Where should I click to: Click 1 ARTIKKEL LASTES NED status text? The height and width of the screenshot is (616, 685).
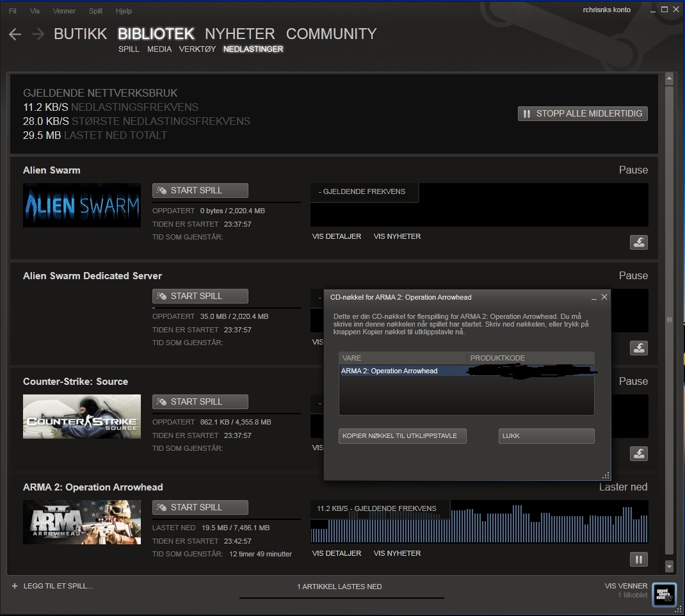click(x=339, y=587)
